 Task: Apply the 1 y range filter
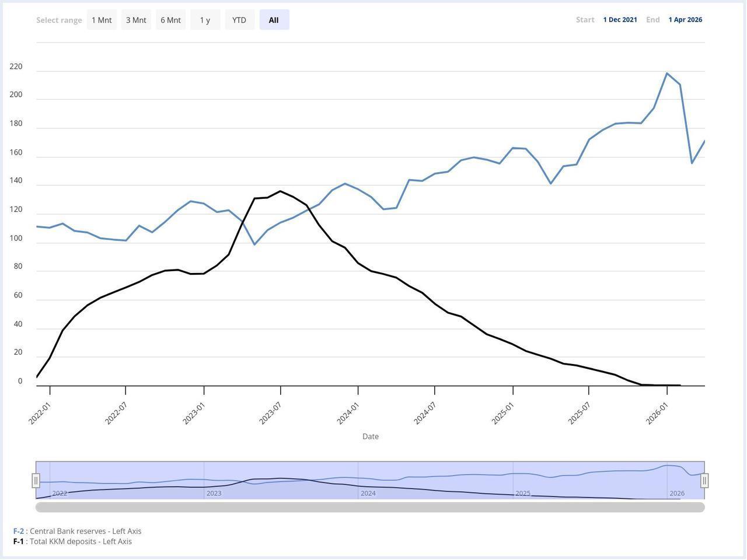205,19
